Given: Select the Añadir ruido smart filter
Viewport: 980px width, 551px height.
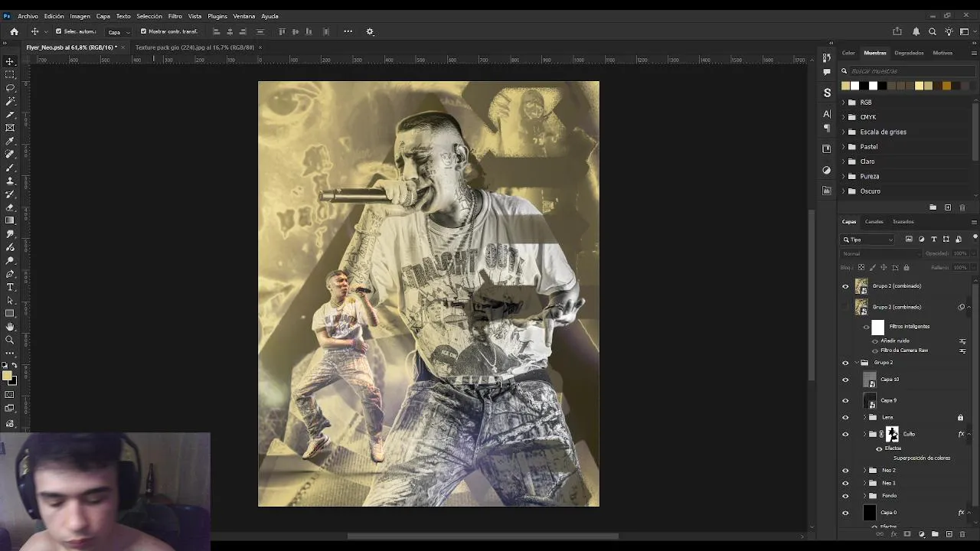Looking at the screenshot, I should 895,341.
